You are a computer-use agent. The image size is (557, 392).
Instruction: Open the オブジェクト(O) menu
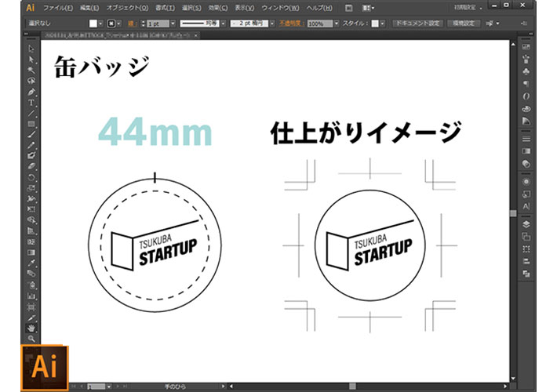click(127, 8)
